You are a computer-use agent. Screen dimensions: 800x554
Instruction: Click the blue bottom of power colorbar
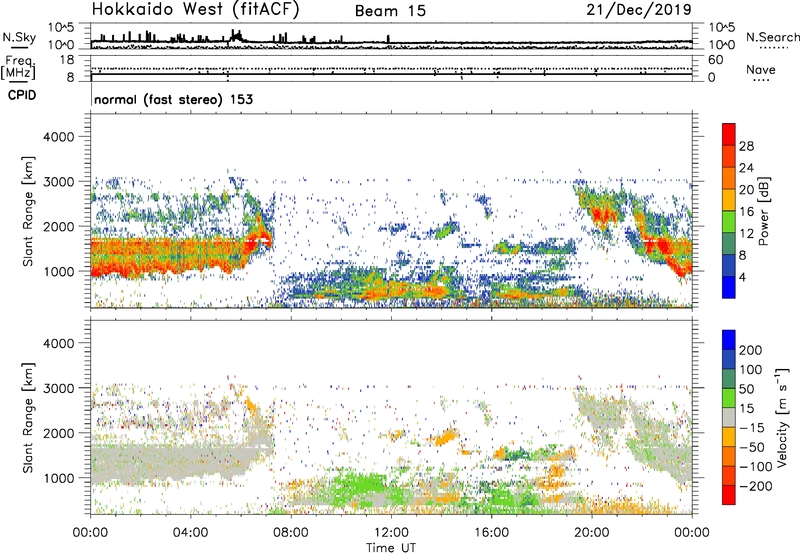point(729,287)
